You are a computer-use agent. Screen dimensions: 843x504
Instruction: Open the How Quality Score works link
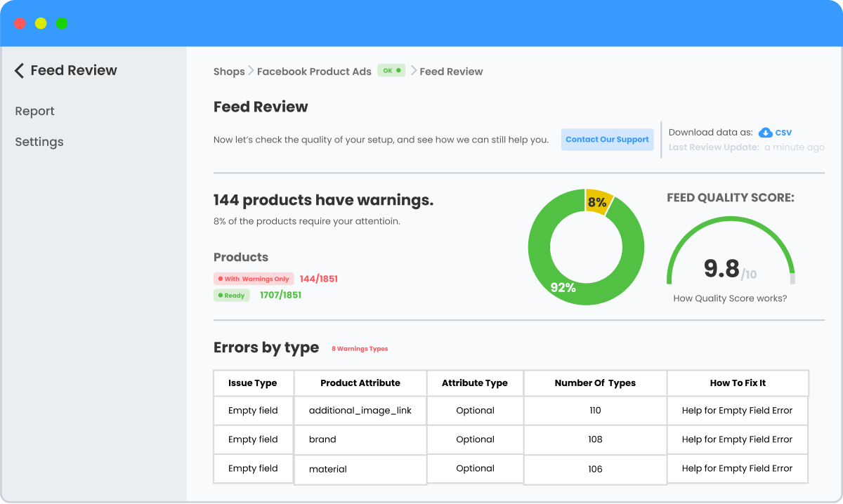coord(731,298)
